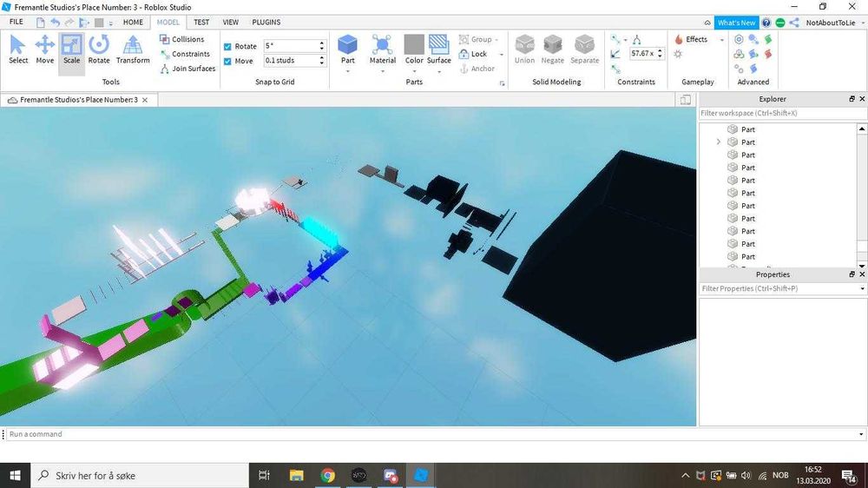Open the FILE menu
The height and width of the screenshot is (488, 868).
click(x=16, y=23)
